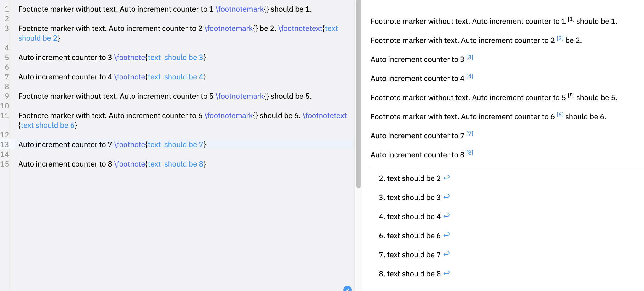Click the blue checkmark status icon
The height and width of the screenshot is (291, 644).
click(347, 289)
